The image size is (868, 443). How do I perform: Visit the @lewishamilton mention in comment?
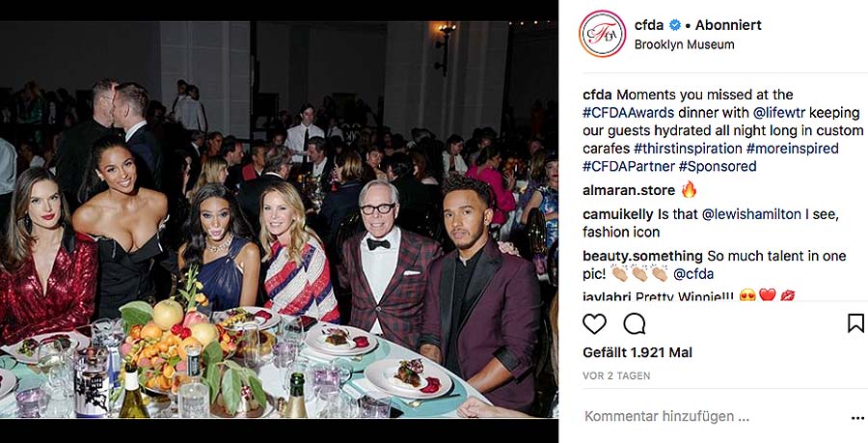751,214
